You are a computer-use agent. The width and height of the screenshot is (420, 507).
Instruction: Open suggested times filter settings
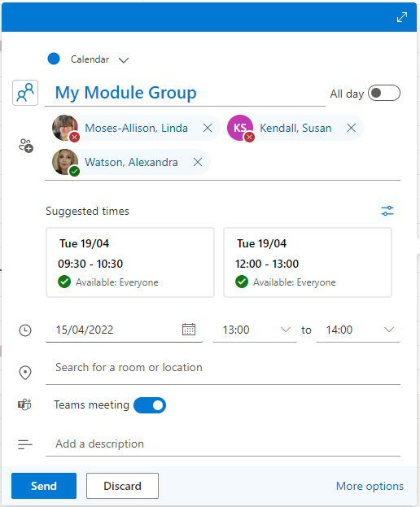387,211
